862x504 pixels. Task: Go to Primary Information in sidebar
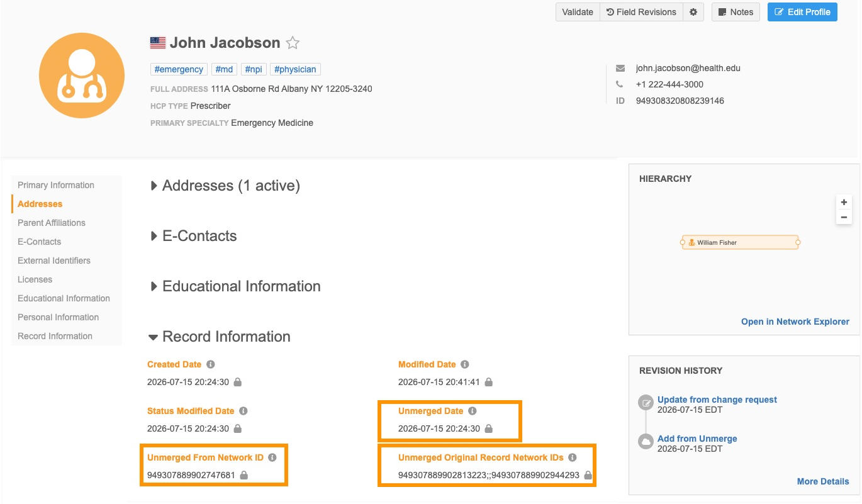[x=56, y=185]
